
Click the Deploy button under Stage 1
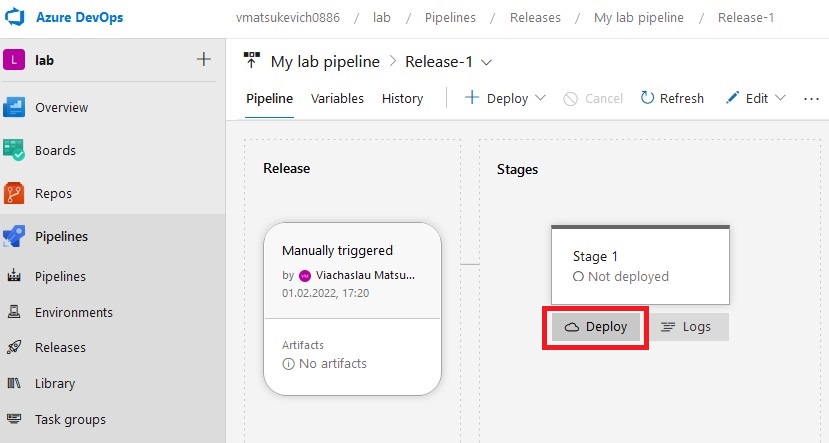point(596,327)
